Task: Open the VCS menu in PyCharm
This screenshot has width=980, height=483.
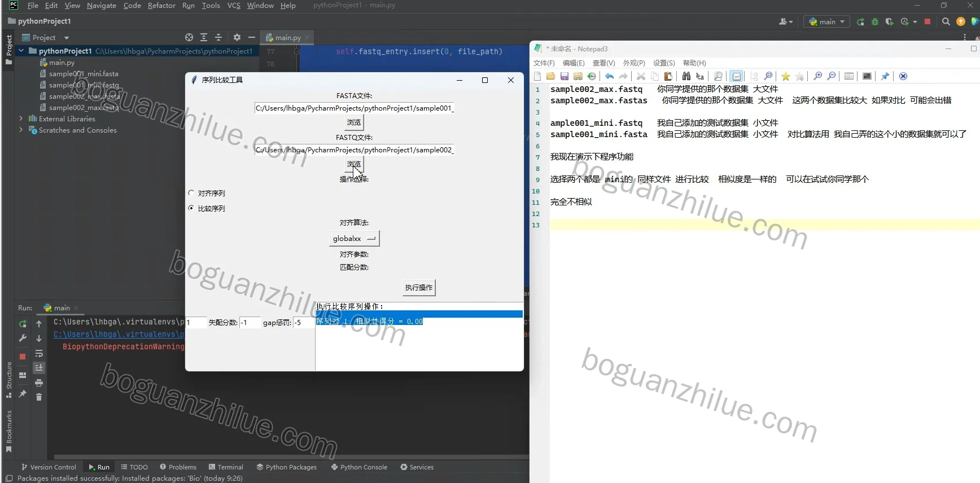Action: pyautogui.click(x=234, y=5)
